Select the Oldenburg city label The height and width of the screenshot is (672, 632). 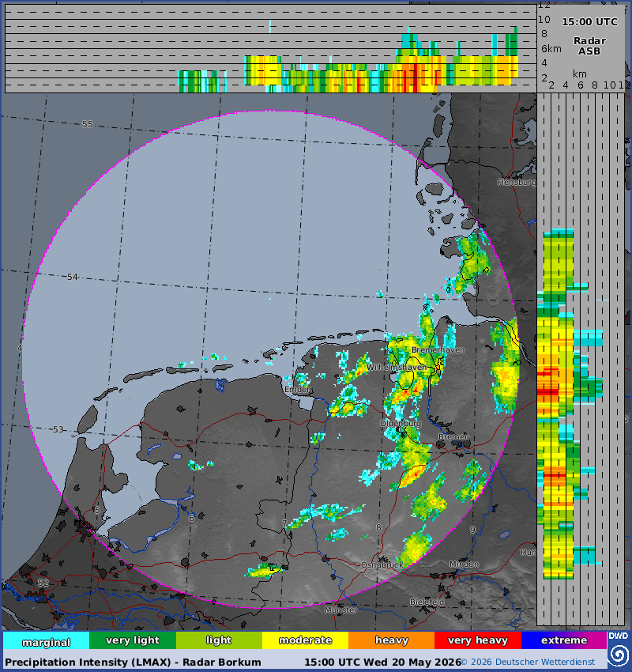tap(401, 424)
